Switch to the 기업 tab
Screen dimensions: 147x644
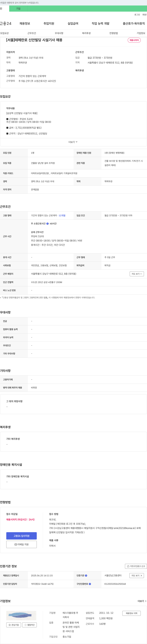point(18,9)
